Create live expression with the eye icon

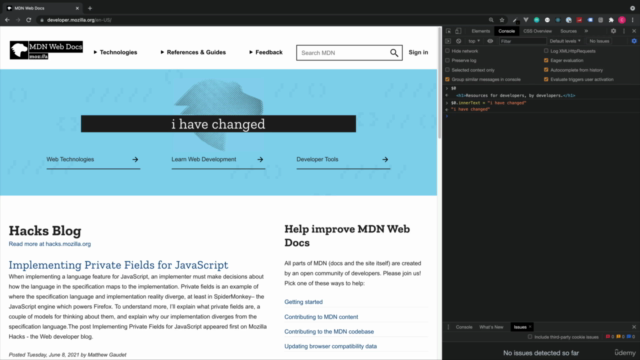coord(490,41)
